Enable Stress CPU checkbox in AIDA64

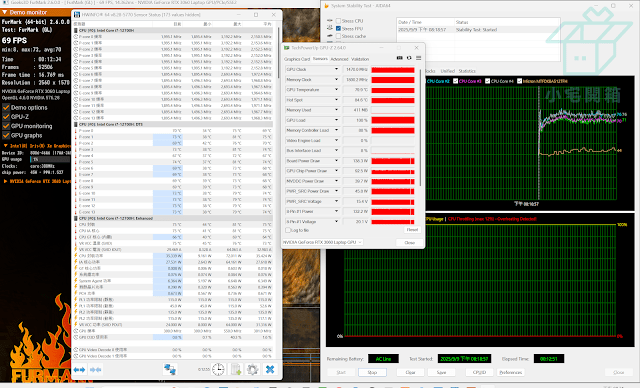pos(338,20)
